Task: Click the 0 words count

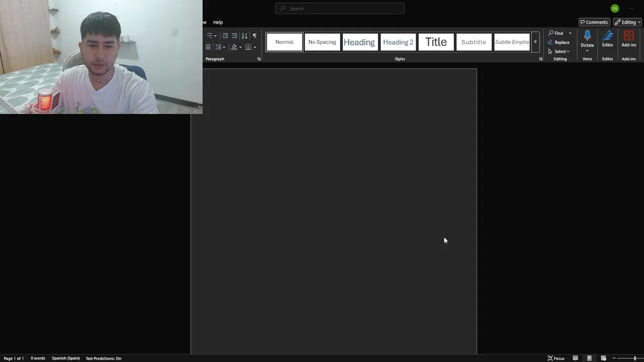Action: 38,358
